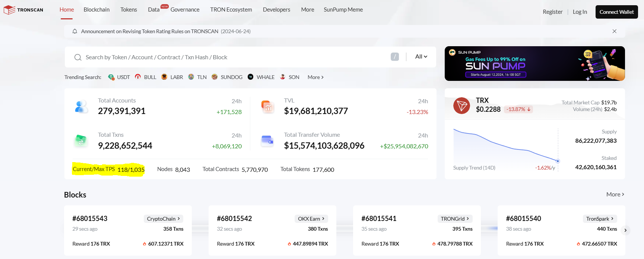Expand More trending searches
This screenshot has width=644, height=259.
[x=315, y=77]
